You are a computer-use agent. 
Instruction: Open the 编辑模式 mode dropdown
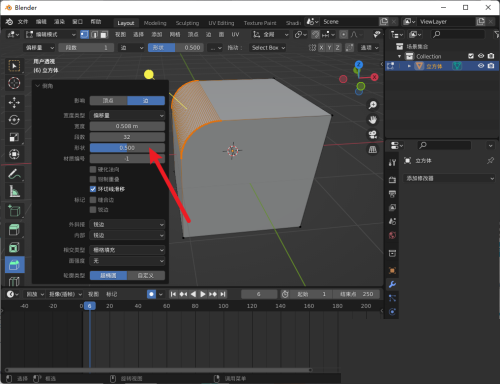click(x=51, y=34)
